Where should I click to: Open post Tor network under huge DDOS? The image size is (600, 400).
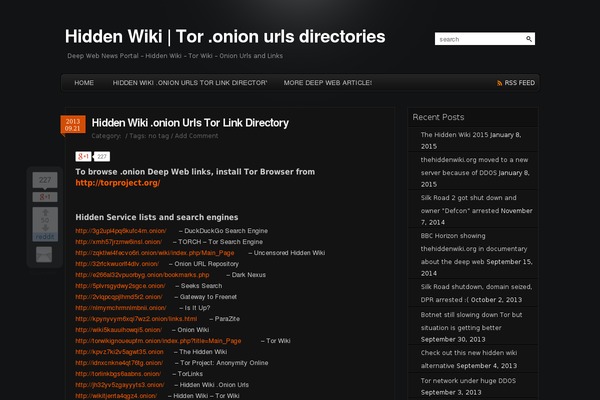click(468, 381)
